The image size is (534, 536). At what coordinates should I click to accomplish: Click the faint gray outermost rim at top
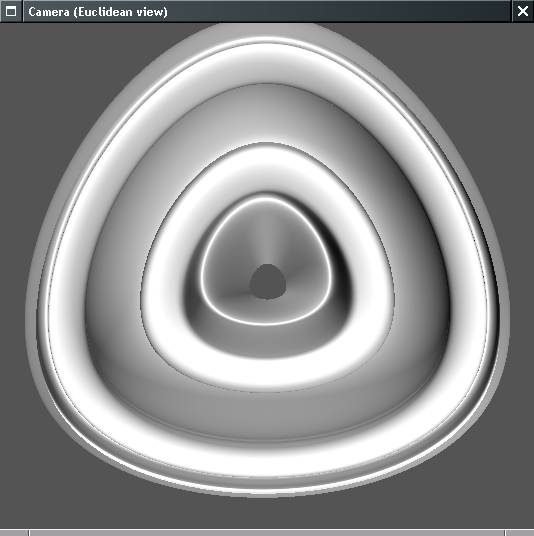point(267,30)
